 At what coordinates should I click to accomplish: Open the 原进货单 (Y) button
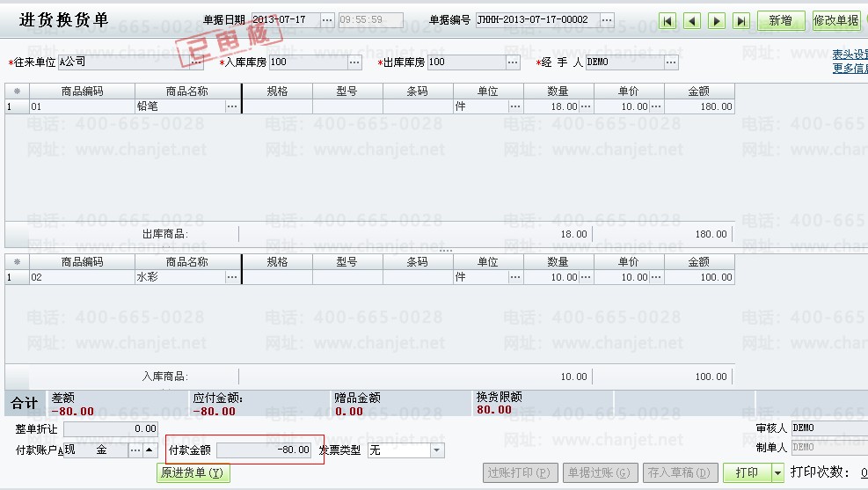click(x=193, y=472)
